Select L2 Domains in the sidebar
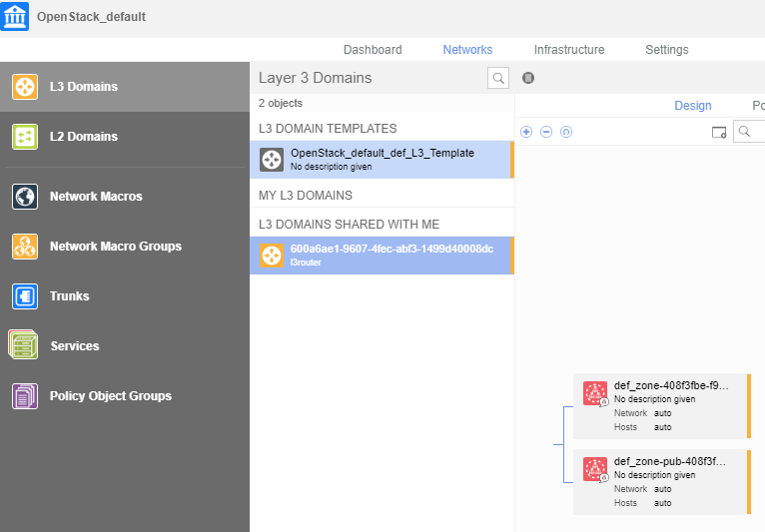Screen dimensions: 765x532 (125, 137)
